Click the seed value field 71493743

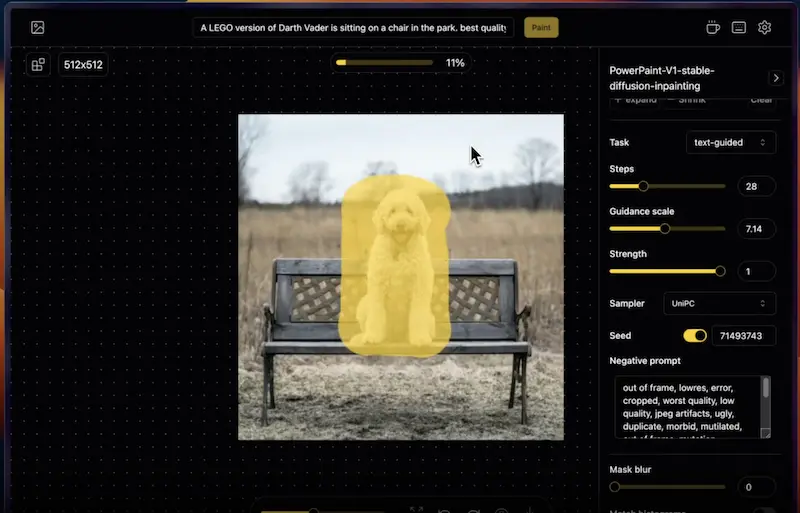(x=744, y=335)
